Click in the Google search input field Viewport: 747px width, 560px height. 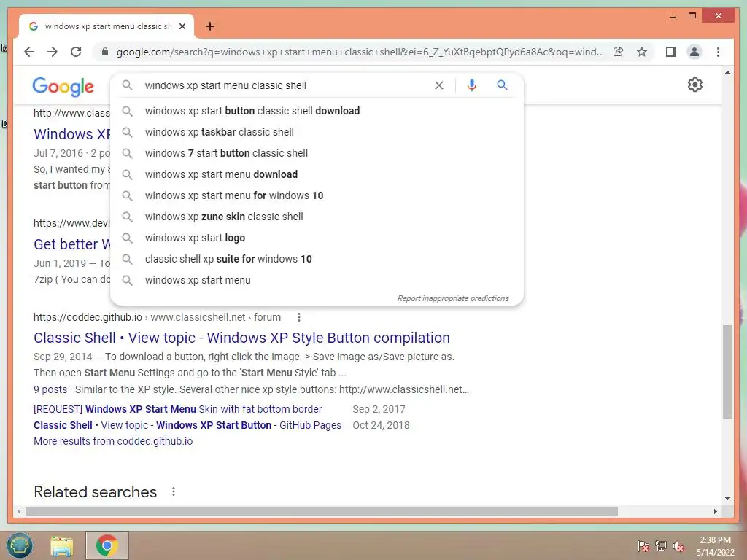(x=286, y=85)
